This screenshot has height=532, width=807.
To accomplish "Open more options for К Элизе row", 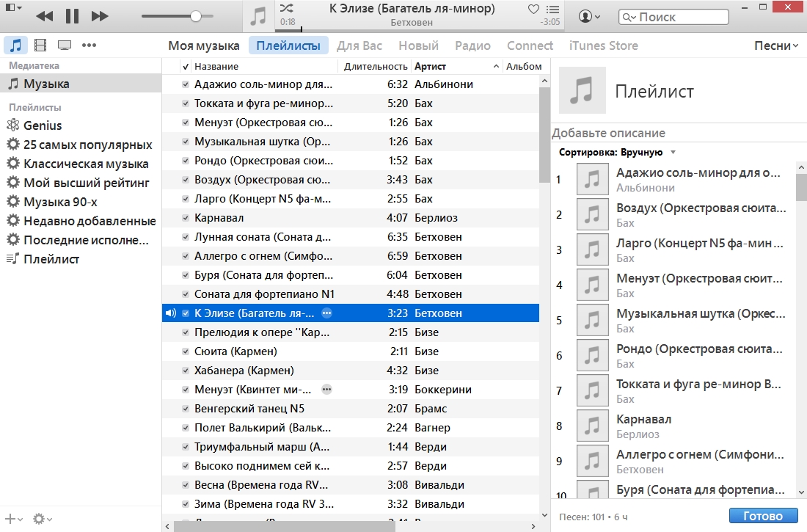I will point(326,313).
